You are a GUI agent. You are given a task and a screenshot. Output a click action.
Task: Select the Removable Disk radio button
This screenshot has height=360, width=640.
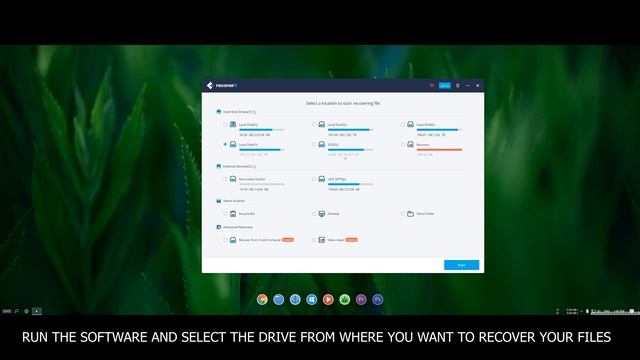coord(225,179)
